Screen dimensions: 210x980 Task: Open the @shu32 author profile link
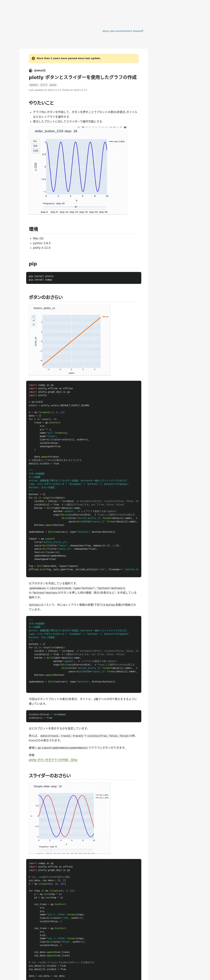[x=40, y=70]
